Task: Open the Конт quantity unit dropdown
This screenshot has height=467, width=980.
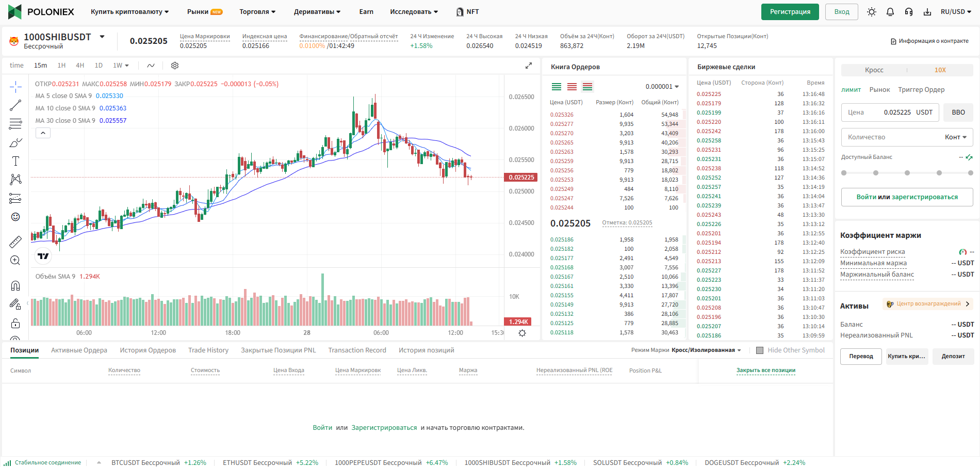Action: point(956,137)
